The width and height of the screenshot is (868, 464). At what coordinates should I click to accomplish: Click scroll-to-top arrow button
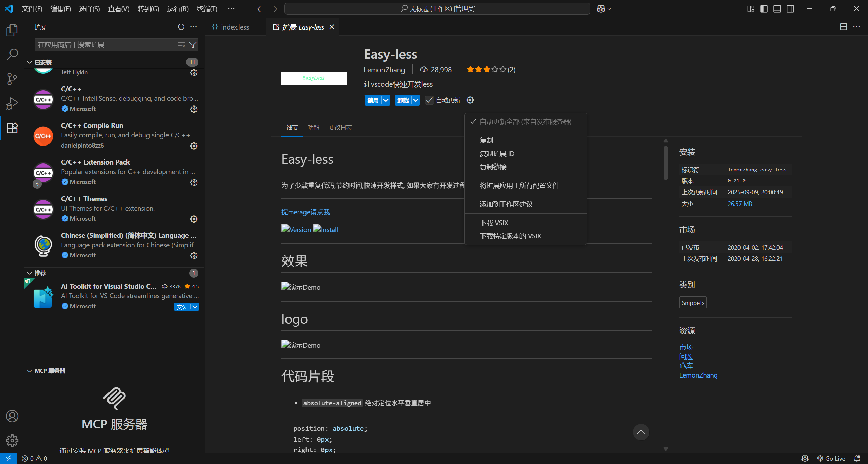coord(641,432)
